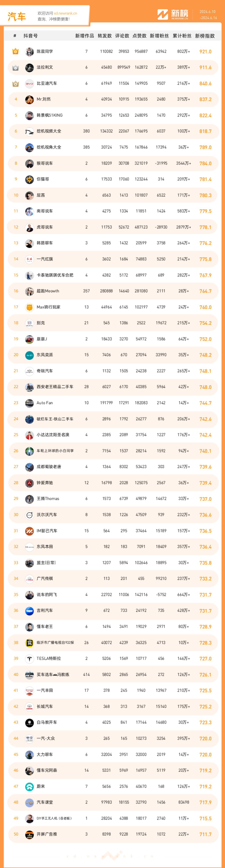Click the 东风奕派 logo avatar
The image size is (225, 868).
[x=30, y=355]
